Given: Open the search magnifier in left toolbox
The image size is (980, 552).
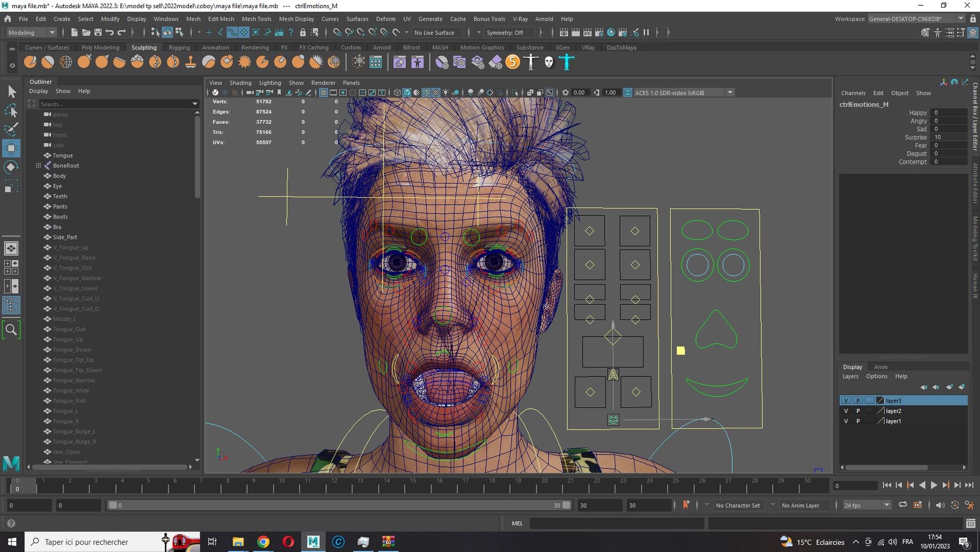Looking at the screenshot, I should (x=11, y=330).
